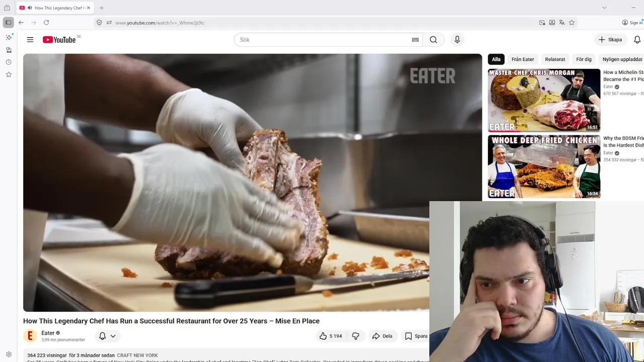Select the "Nyligen uppladdat" filter chip
This screenshot has height=362, width=644.
(x=622, y=59)
